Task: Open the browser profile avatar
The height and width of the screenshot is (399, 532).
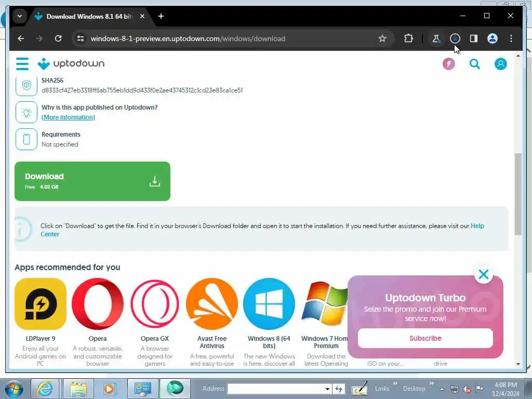Action: [493, 38]
